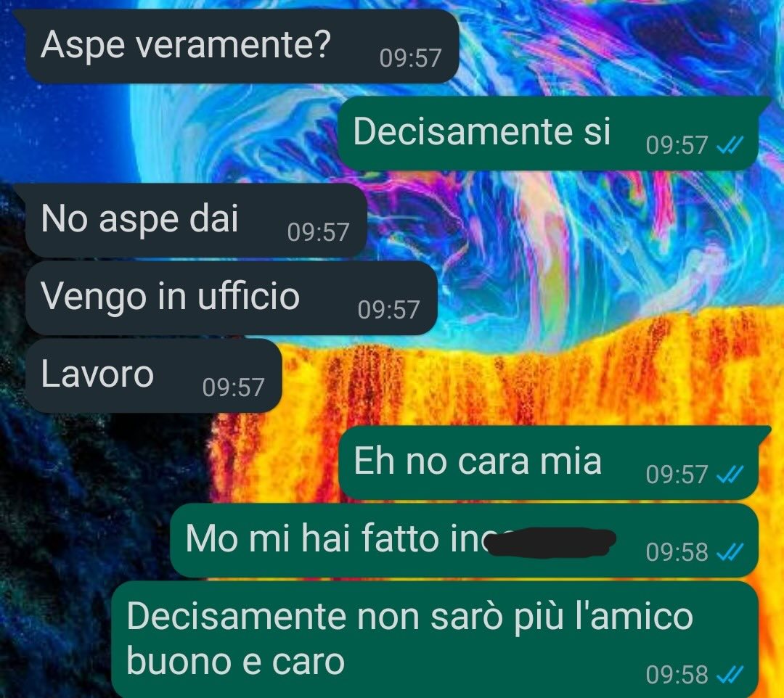Tap the timestamp next to 'No aspe dai'
The height and width of the screenshot is (698, 784).
[318, 232]
